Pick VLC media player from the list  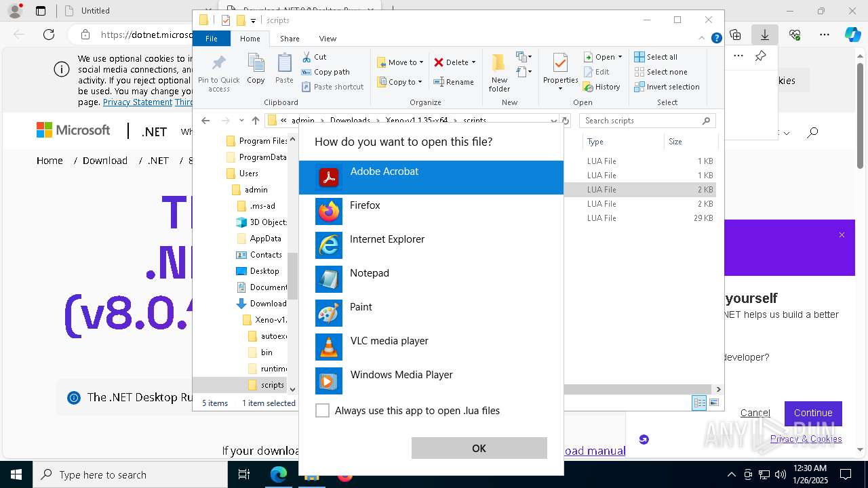tap(431, 347)
